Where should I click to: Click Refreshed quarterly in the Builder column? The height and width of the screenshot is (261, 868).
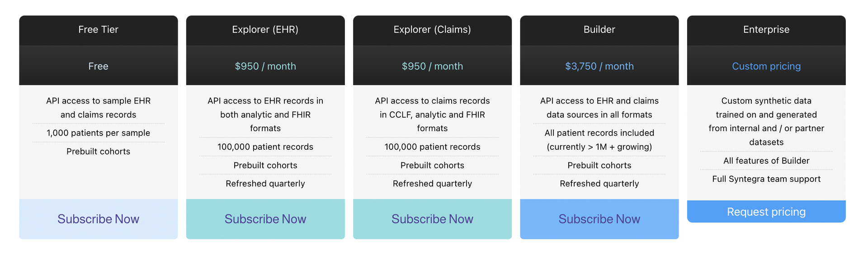(599, 184)
